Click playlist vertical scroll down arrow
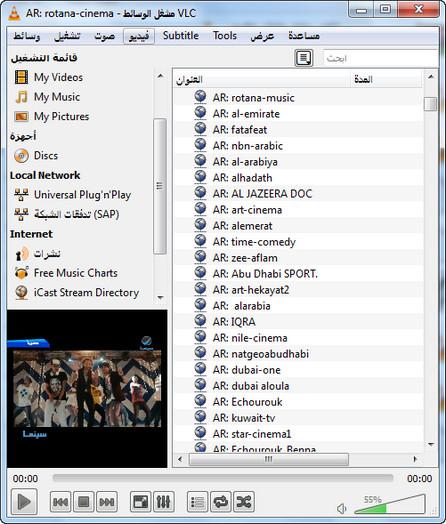The image size is (446, 524). pyautogui.click(x=431, y=444)
